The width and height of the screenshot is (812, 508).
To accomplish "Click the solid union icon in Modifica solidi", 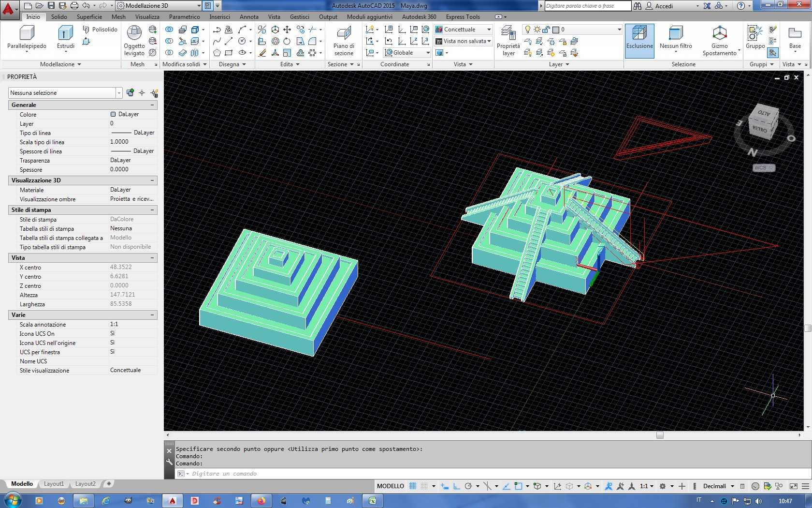I will [x=169, y=30].
